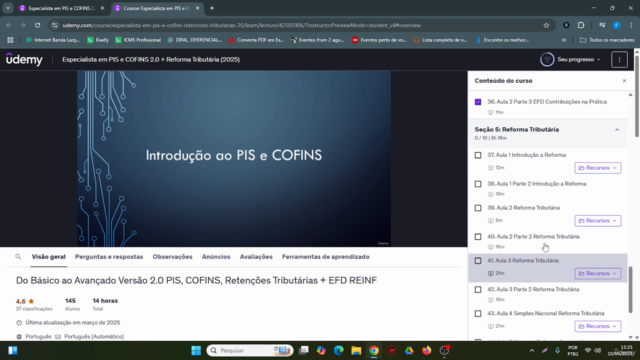Open Microsoft Edge from the taskbar
640x360 pixels.
pyautogui.click(x=338, y=350)
